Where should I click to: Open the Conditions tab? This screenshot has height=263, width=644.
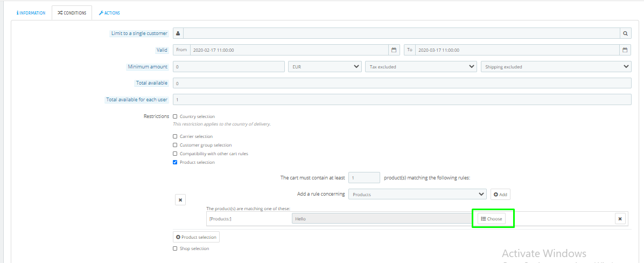(x=72, y=13)
